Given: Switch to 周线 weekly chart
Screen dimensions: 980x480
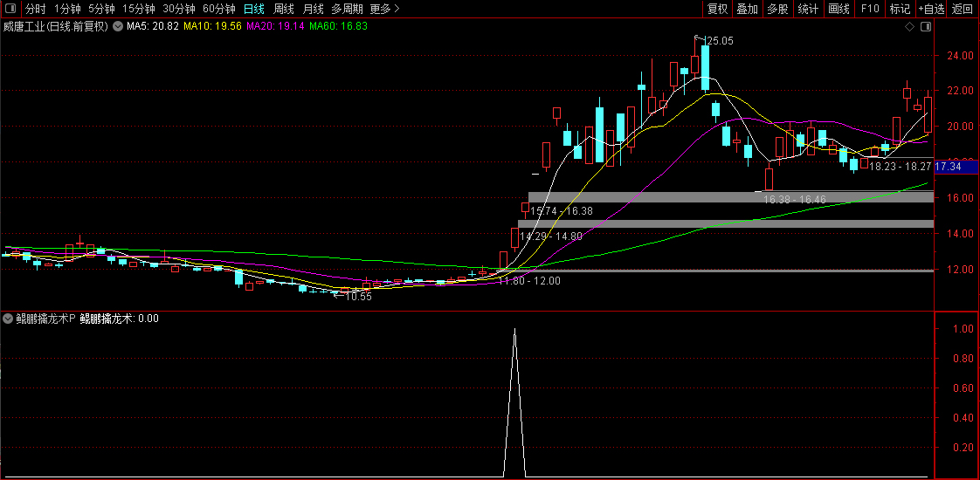Looking at the screenshot, I should (x=284, y=9).
